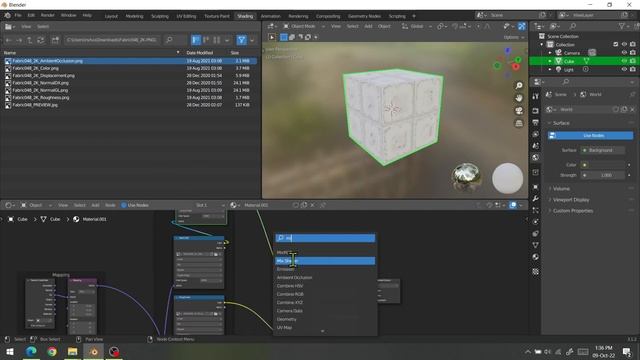Select the viewport zoom magnifier gizmo

(x=519, y=86)
